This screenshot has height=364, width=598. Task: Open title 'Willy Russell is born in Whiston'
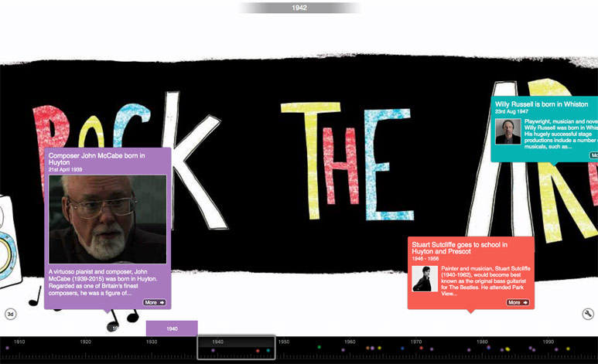point(542,104)
